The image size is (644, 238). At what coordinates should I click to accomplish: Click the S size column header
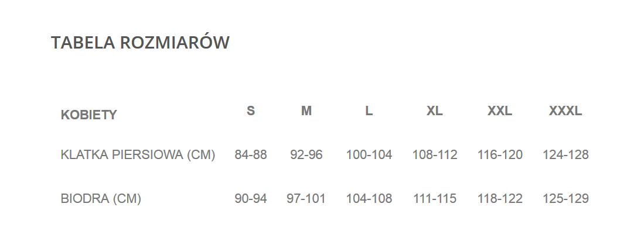[x=251, y=111]
